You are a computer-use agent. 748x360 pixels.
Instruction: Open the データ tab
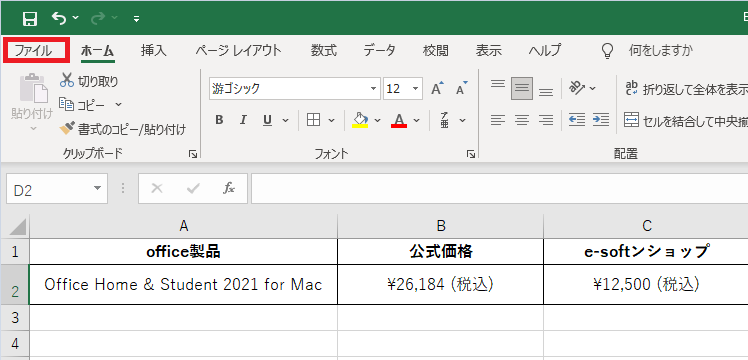(379, 50)
